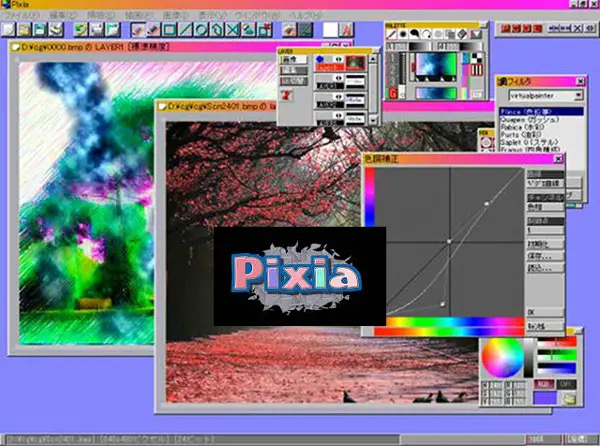Click the green channel slider in the color panel
This screenshot has height=446, width=600.
557,355
